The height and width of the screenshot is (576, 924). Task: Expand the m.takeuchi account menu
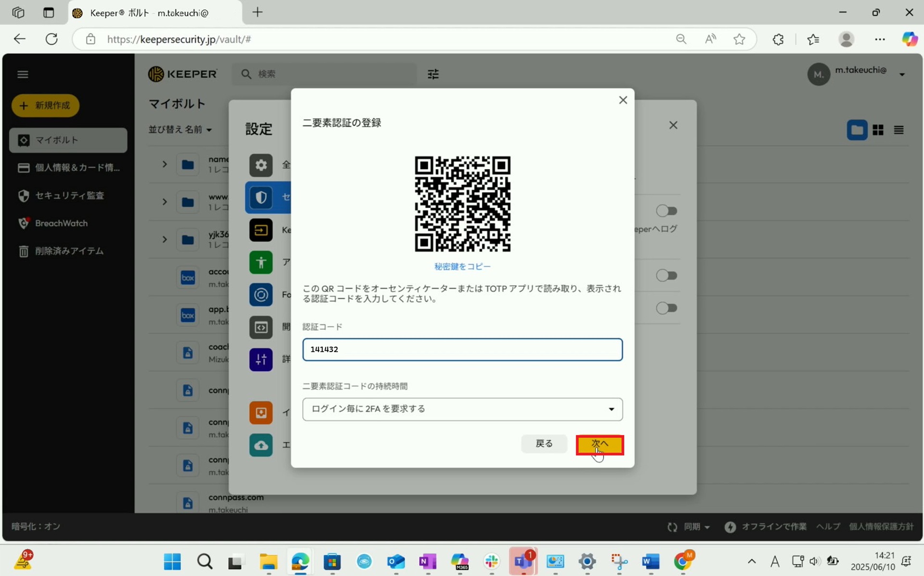902,75
